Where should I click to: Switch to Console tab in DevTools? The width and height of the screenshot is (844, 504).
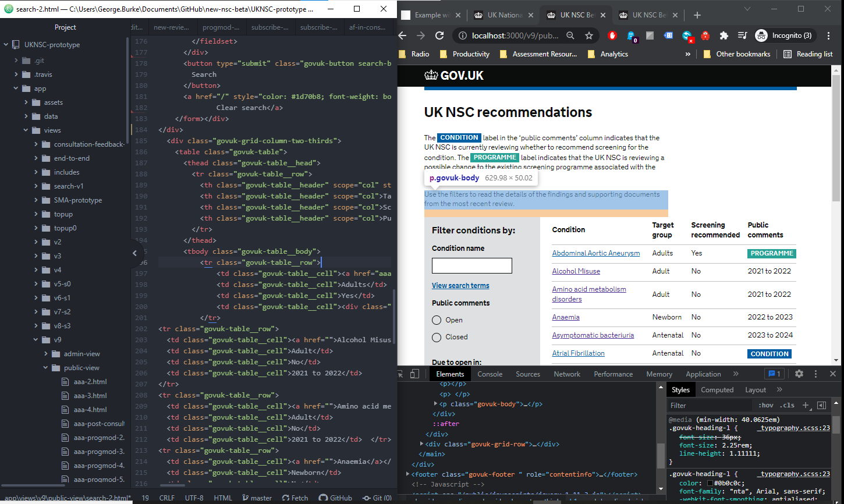[490, 374]
